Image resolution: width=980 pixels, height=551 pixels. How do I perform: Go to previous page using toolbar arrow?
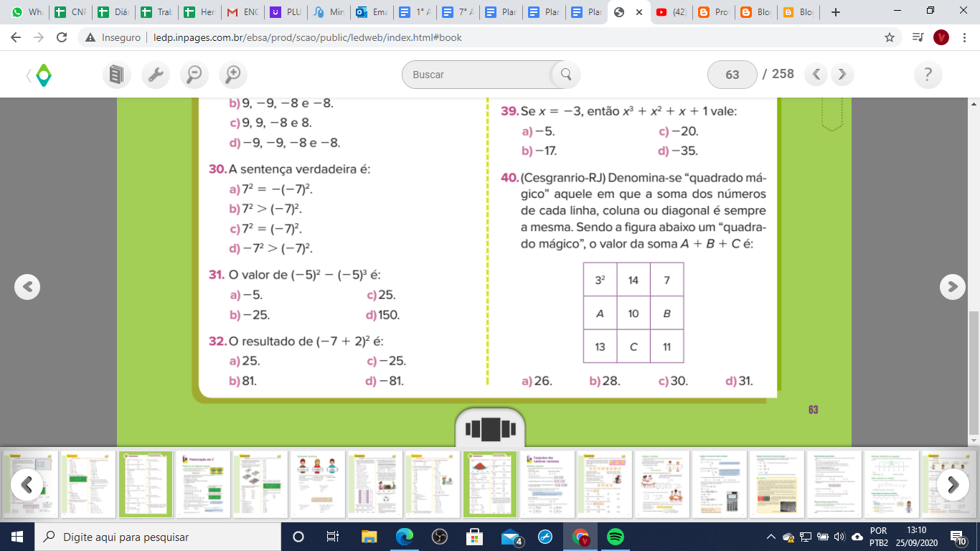pos(816,74)
